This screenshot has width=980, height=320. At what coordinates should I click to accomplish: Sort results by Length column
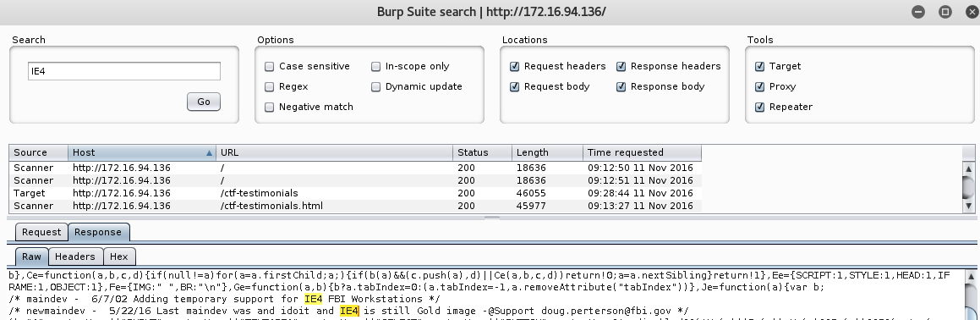point(548,152)
